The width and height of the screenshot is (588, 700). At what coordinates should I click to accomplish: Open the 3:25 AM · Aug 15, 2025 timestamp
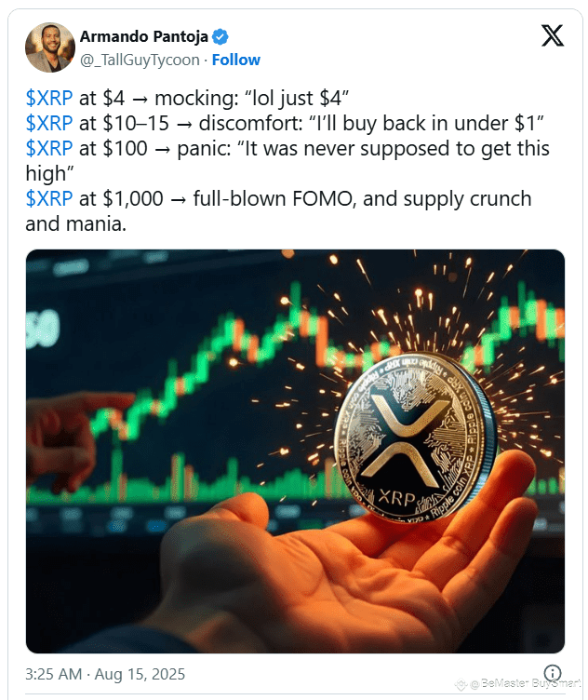105,674
